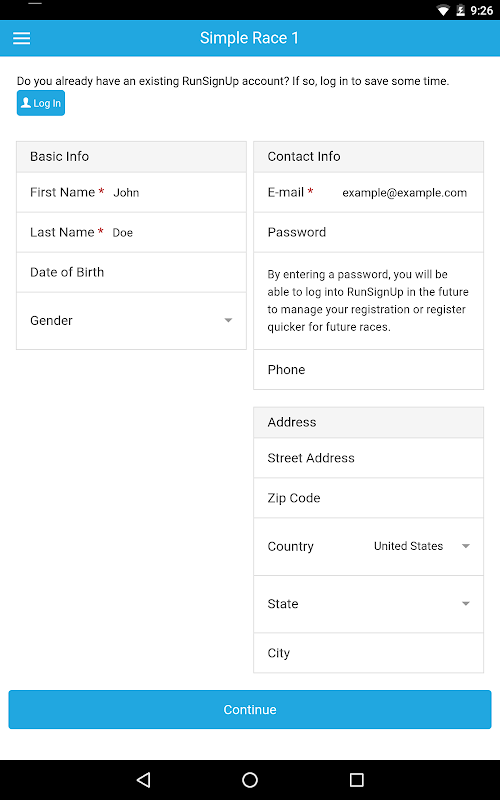500x800 pixels.
Task: Open the hamburger navigation menu
Action: tap(21, 38)
